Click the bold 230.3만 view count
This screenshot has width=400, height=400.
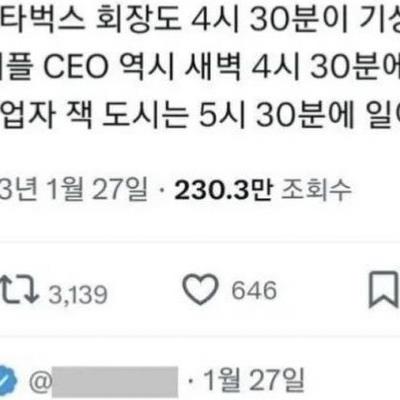[x=224, y=191]
